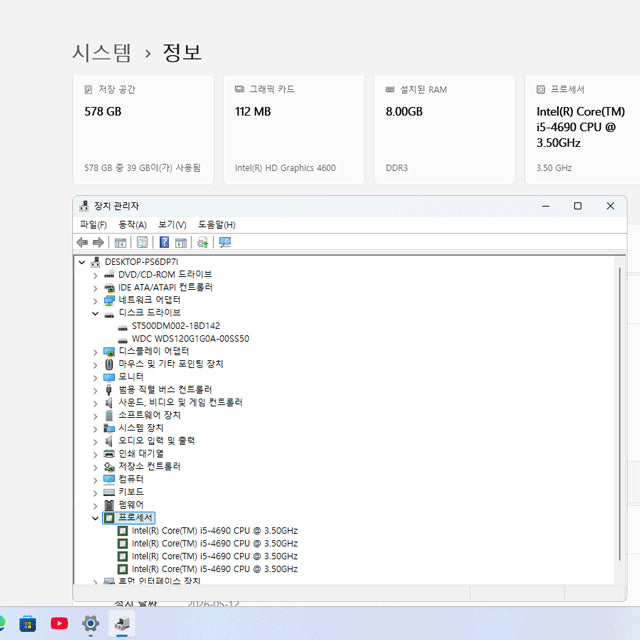The height and width of the screenshot is (640, 640).
Task: Select the WDC WDS120G1G0A-00SS50 disk drive
Action: click(190, 339)
